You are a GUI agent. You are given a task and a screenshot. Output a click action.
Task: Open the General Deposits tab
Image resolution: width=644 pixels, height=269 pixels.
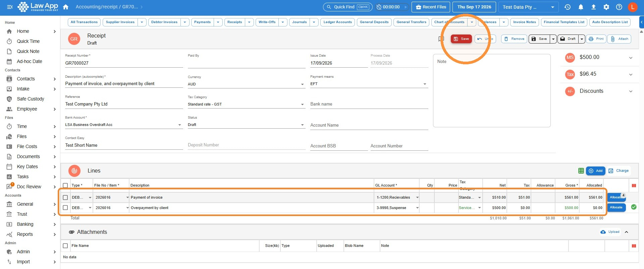tap(374, 22)
